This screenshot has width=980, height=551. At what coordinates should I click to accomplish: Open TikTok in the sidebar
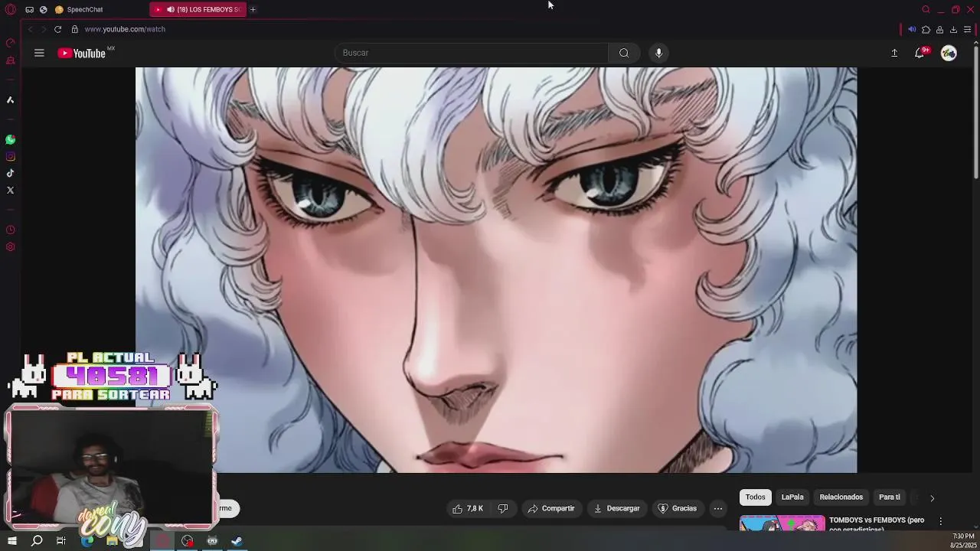(10, 174)
